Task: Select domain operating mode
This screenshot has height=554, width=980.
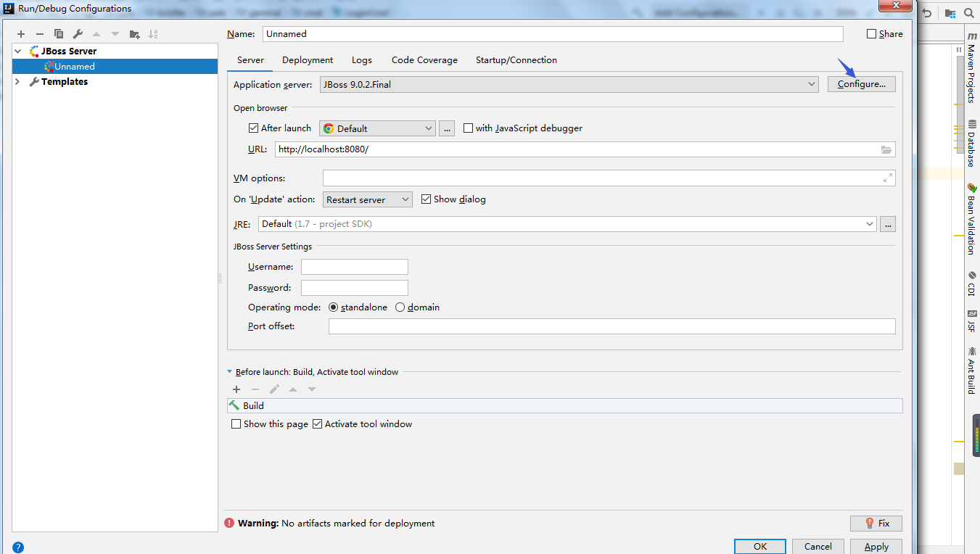Action: pyautogui.click(x=400, y=307)
